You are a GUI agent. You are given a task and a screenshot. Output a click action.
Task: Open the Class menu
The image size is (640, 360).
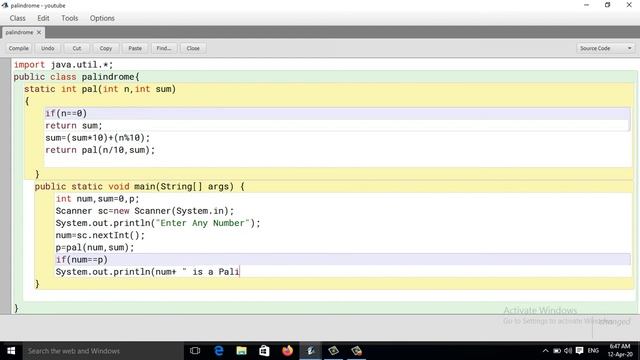pyautogui.click(x=18, y=18)
